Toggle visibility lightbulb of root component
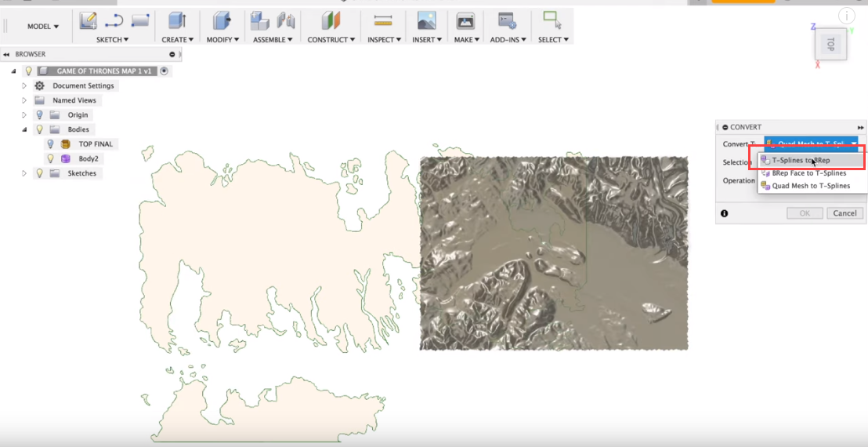The image size is (868, 447). pyautogui.click(x=29, y=71)
